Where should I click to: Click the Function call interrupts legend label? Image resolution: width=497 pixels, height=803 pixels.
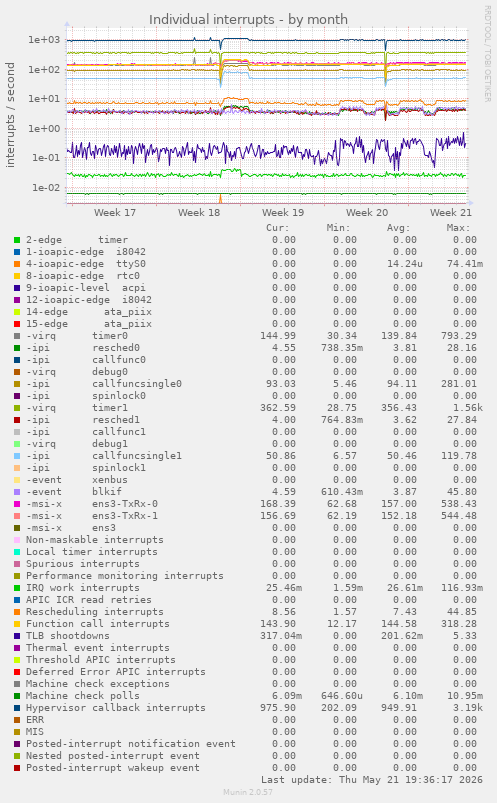pos(98,624)
